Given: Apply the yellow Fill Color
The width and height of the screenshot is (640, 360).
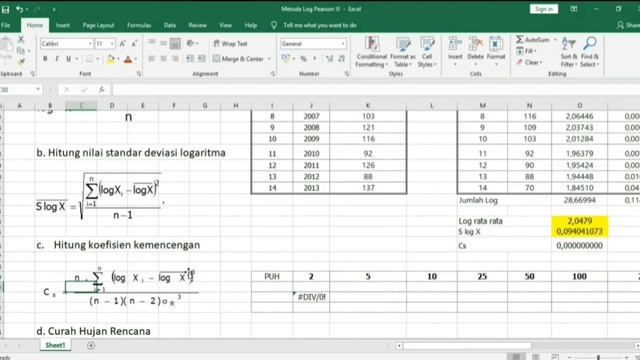Looking at the screenshot, I should 111,59.
